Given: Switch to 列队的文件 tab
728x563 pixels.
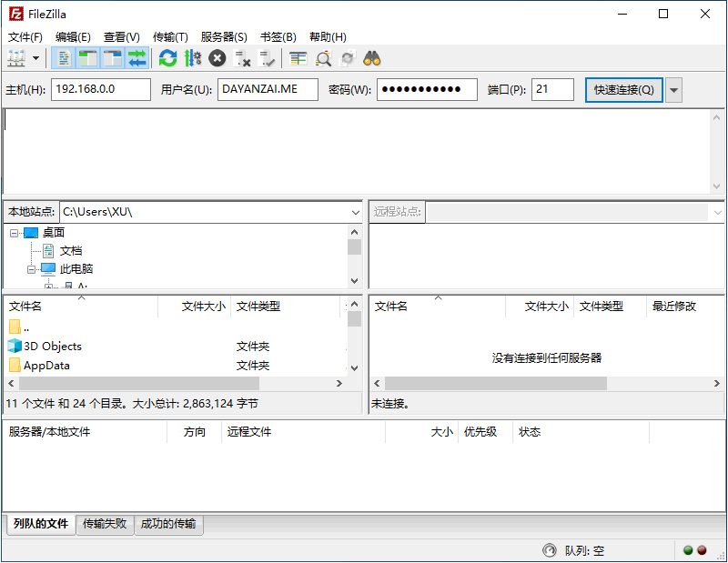Looking at the screenshot, I should [41, 524].
